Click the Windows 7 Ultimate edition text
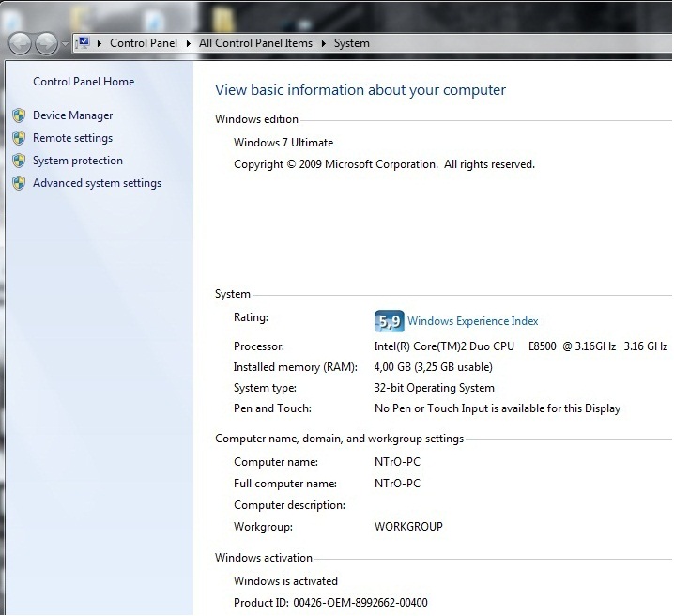The image size is (674, 616). tap(283, 143)
